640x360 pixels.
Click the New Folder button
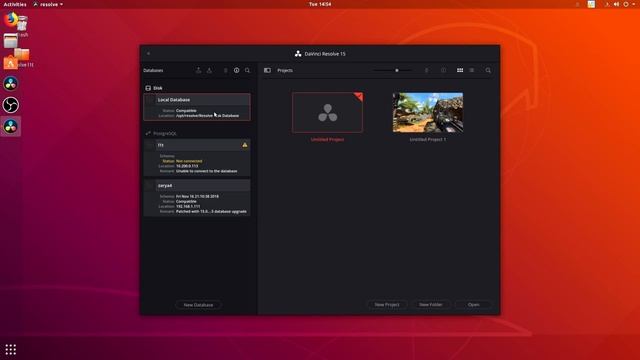click(431, 304)
